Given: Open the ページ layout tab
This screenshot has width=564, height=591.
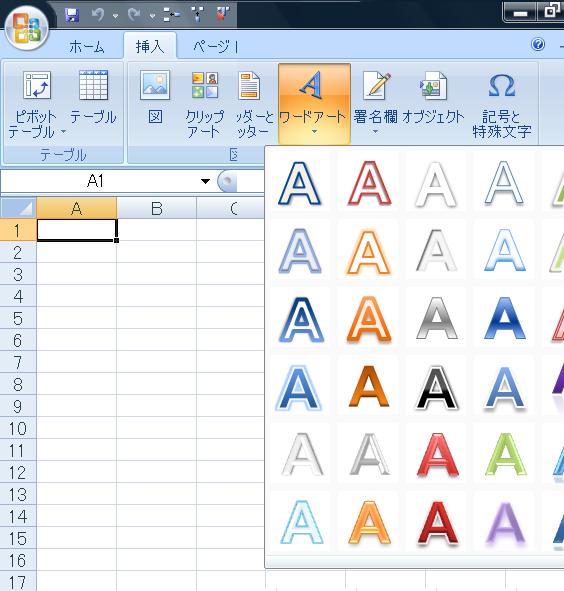Looking at the screenshot, I should [x=215, y=47].
